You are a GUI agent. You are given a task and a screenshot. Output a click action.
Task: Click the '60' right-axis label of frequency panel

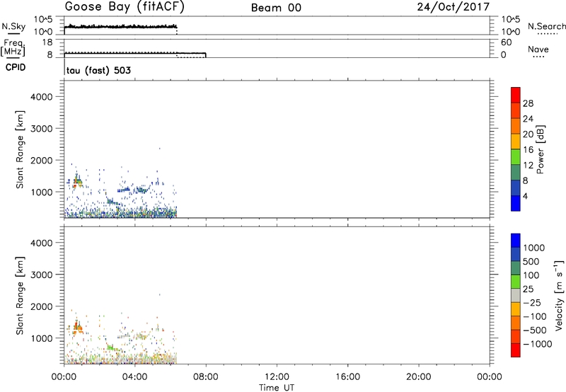pyautogui.click(x=506, y=42)
